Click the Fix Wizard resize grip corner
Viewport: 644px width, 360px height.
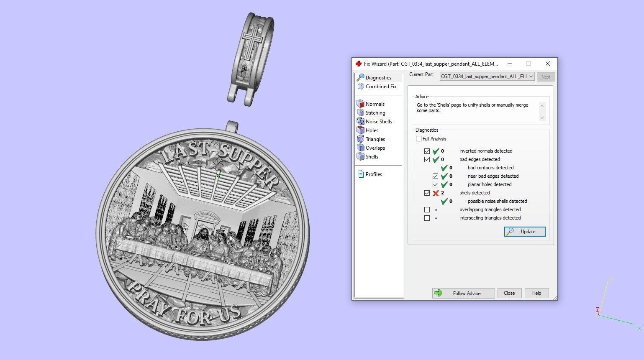(555, 298)
